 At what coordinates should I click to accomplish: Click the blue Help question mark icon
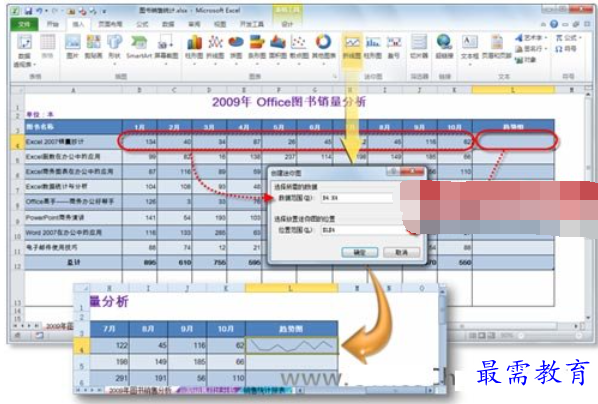click(554, 24)
